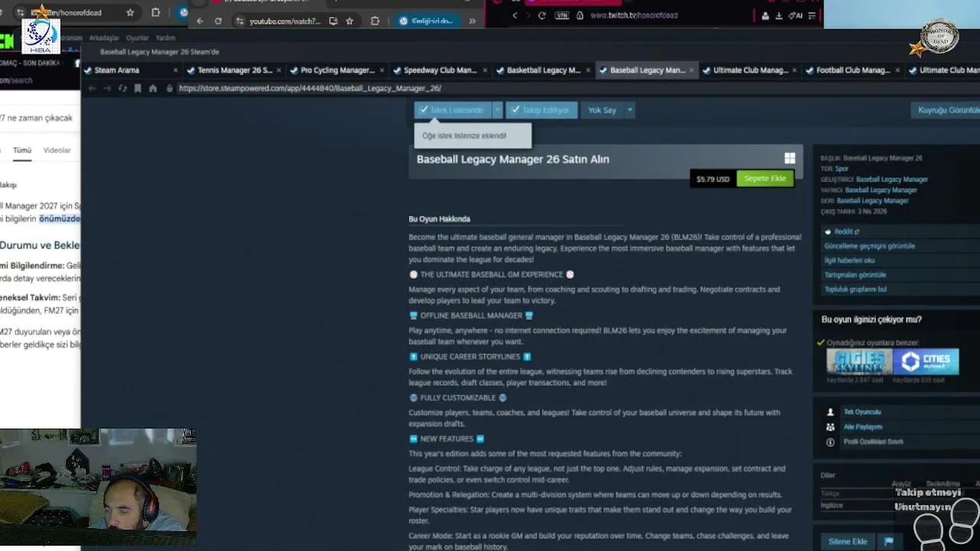Screen dimensions: 980x551
Task: Reload the Twitch browser window
Action: (x=542, y=15)
